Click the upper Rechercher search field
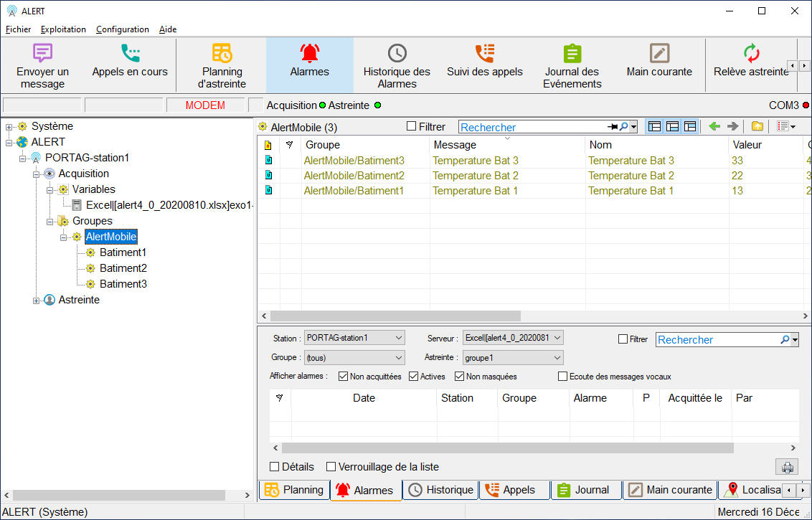Viewport: 812px width, 520px height. pos(531,127)
